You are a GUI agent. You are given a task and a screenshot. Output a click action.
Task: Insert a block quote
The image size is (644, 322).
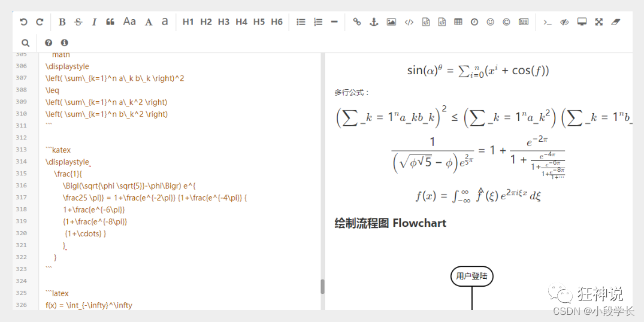110,22
